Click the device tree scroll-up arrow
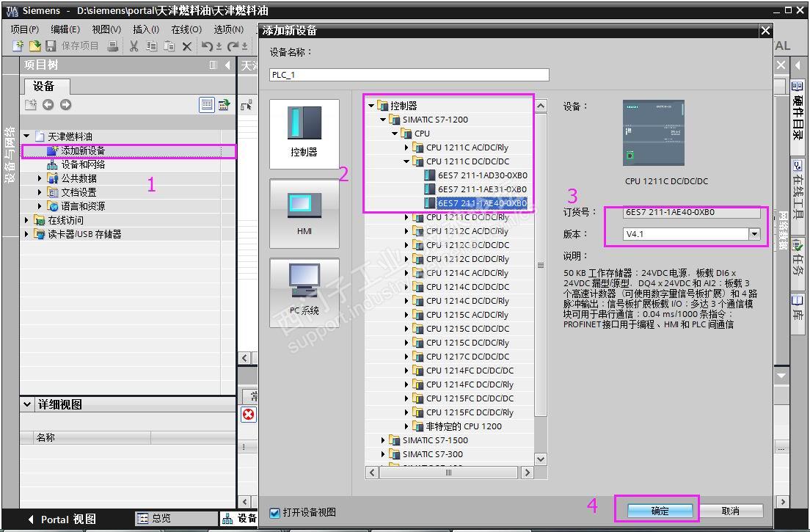Image resolution: width=810 pixels, height=532 pixels. (540, 106)
